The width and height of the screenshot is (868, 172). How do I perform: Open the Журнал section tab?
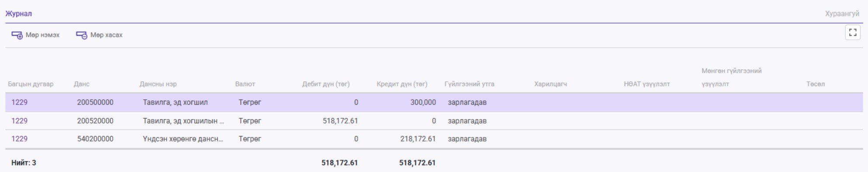pyautogui.click(x=18, y=14)
